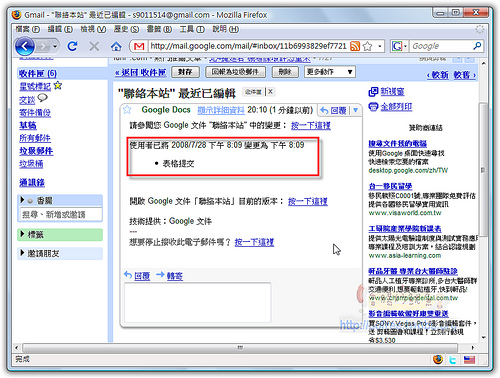This screenshot has width=500, height=378.
Task: Open the 星號標記 starred link
Action: tap(35, 87)
